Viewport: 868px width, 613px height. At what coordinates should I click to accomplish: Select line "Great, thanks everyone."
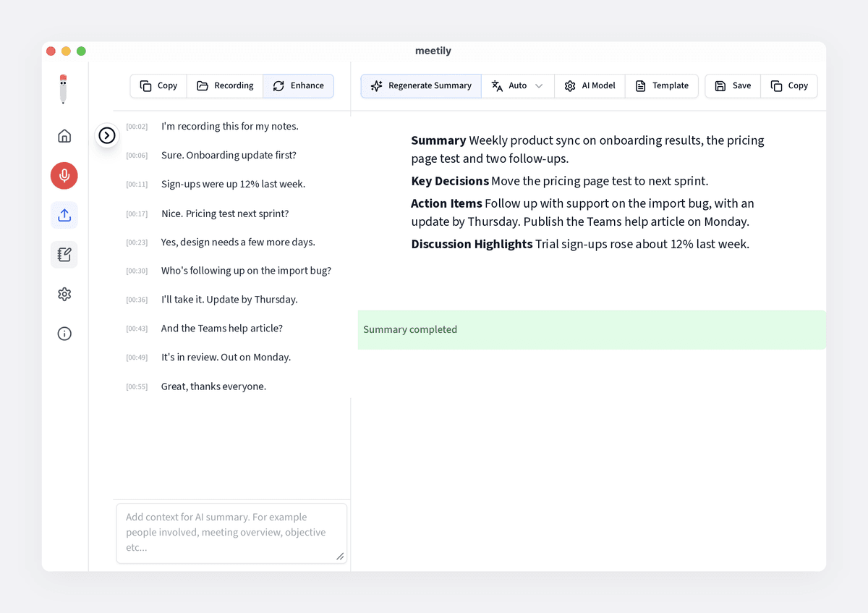(213, 386)
